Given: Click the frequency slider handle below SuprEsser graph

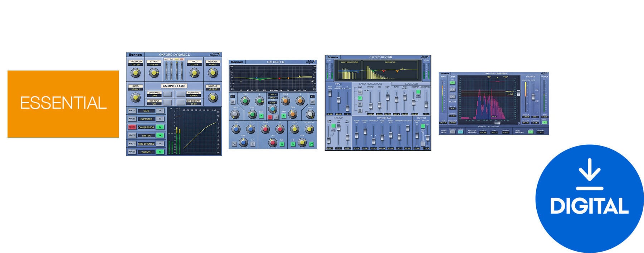Looking at the screenshot, I should [x=498, y=123].
